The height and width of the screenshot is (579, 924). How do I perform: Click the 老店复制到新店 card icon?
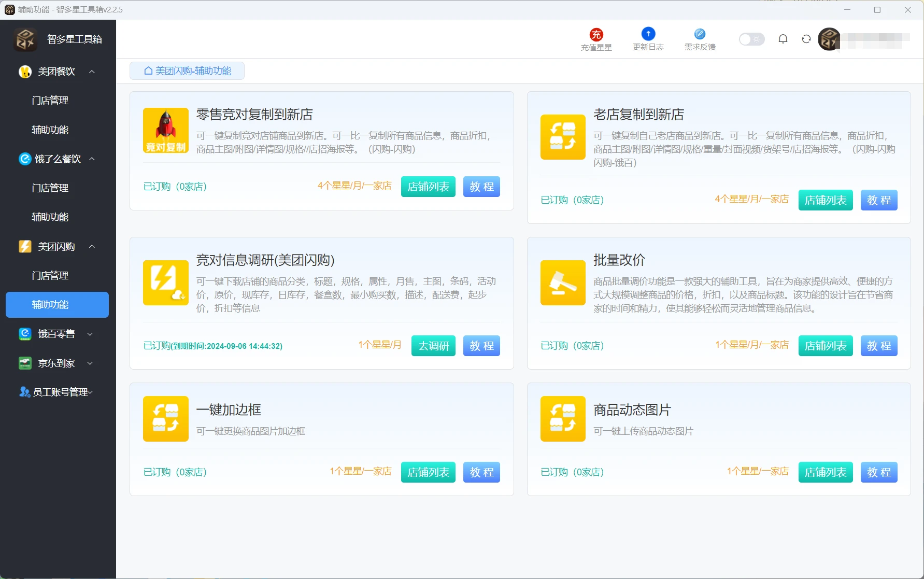tap(563, 137)
